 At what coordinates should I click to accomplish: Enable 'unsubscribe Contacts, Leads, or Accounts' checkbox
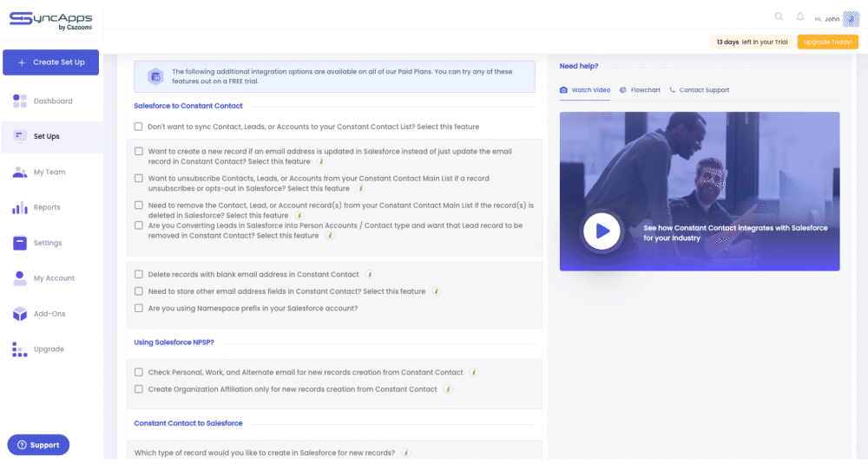pos(139,178)
